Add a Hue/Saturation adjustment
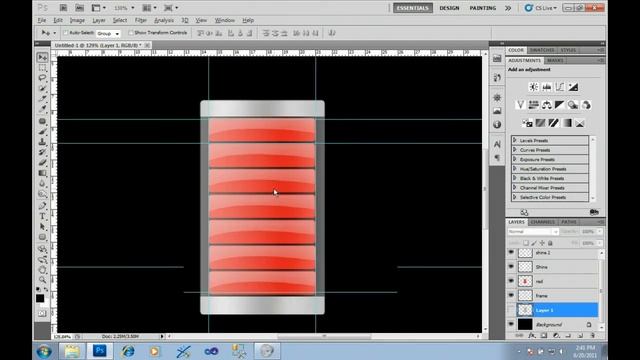The height and width of the screenshot is (360, 640). point(533,105)
